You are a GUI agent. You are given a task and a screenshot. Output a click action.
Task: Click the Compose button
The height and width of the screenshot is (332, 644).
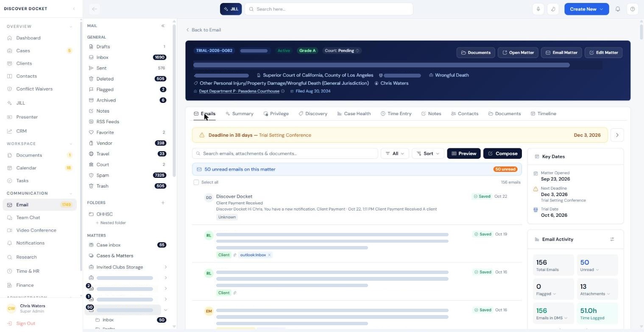click(502, 154)
